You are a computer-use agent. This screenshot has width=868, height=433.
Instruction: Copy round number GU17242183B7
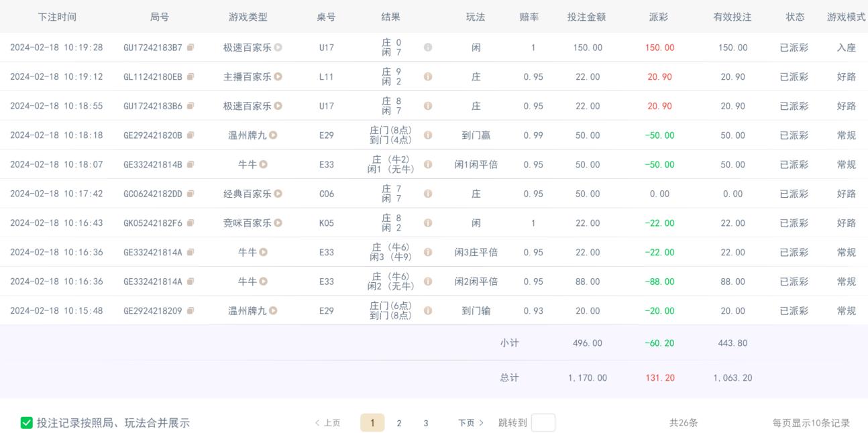pos(191,48)
